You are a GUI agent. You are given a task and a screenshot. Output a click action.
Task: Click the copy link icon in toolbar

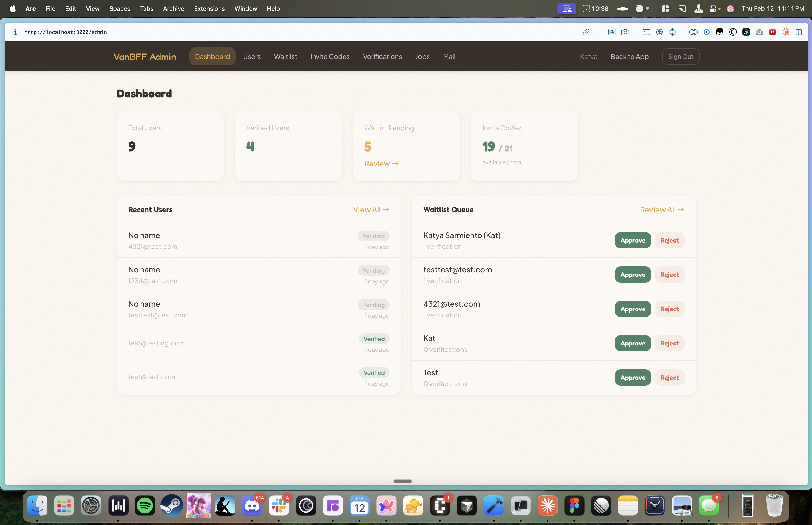pyautogui.click(x=586, y=32)
